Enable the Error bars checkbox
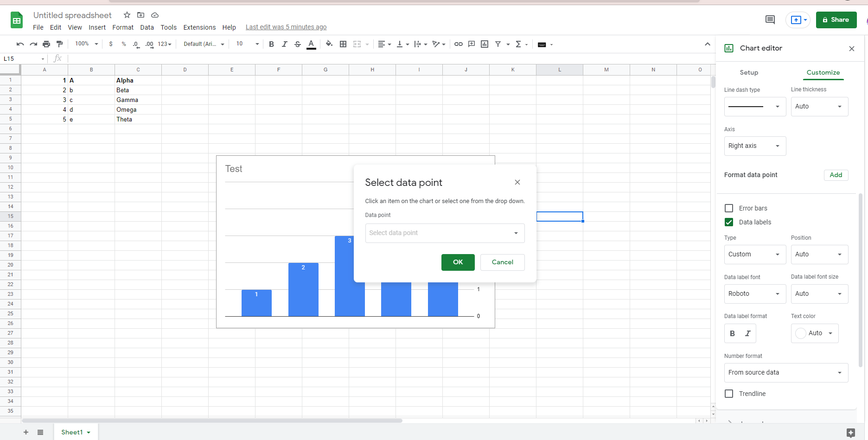 coord(729,208)
